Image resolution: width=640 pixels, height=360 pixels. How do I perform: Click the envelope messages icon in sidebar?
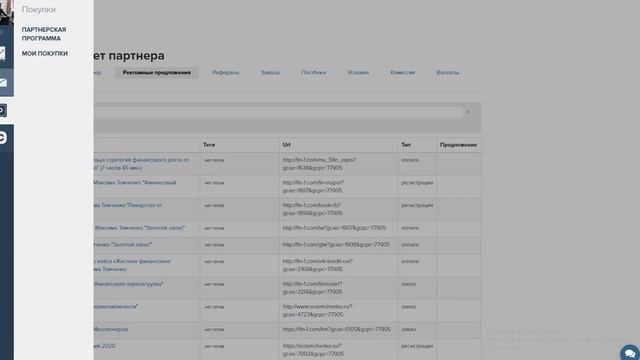pos(3,82)
